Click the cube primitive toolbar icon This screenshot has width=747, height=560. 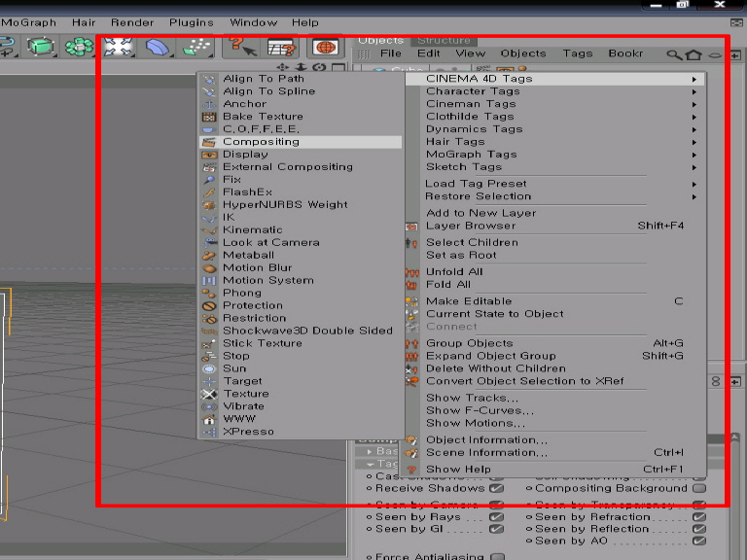[41, 47]
